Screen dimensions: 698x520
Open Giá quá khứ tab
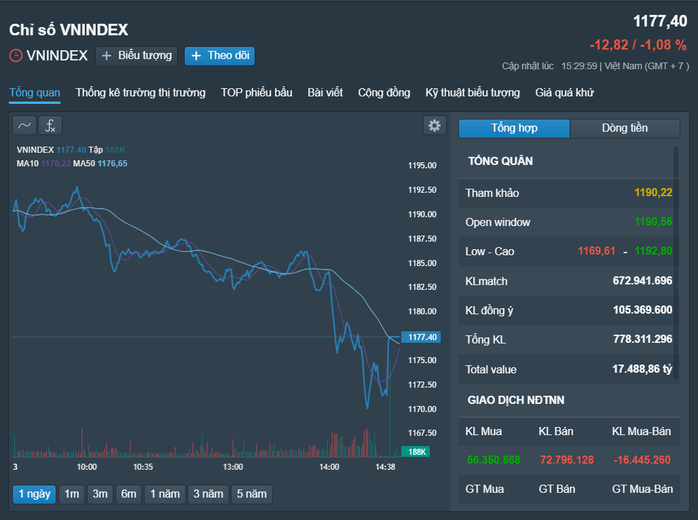click(x=564, y=93)
